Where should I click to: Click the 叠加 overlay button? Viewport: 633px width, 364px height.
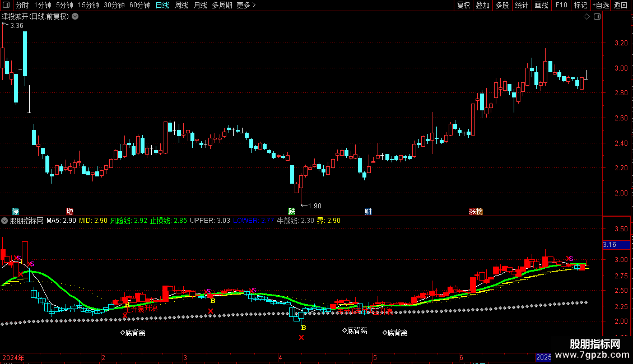(483, 5)
